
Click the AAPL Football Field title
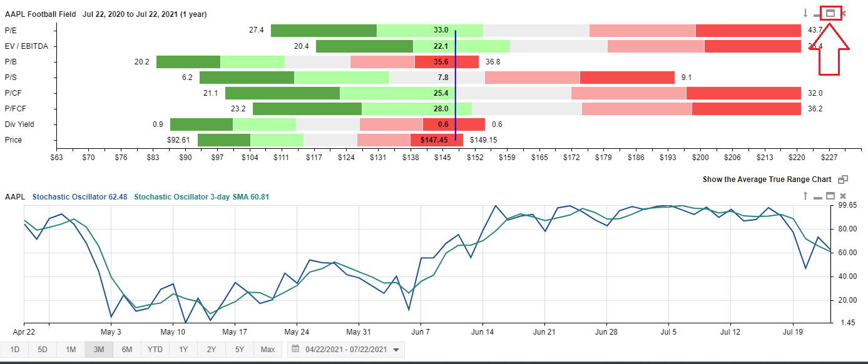pyautogui.click(x=40, y=14)
